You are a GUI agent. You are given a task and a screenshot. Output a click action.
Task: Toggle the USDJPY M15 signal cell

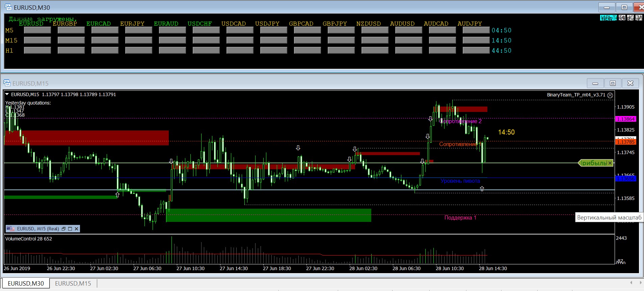tap(273, 40)
